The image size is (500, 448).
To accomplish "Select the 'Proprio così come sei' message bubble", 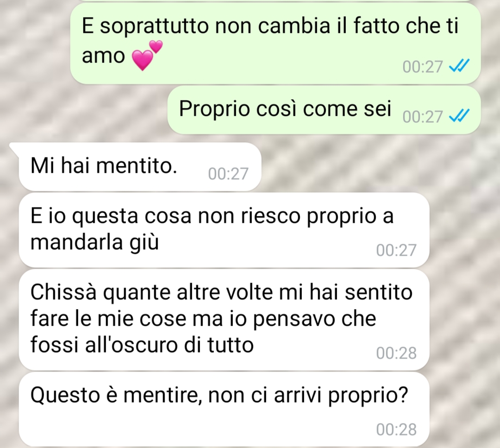I will pos(324,110).
